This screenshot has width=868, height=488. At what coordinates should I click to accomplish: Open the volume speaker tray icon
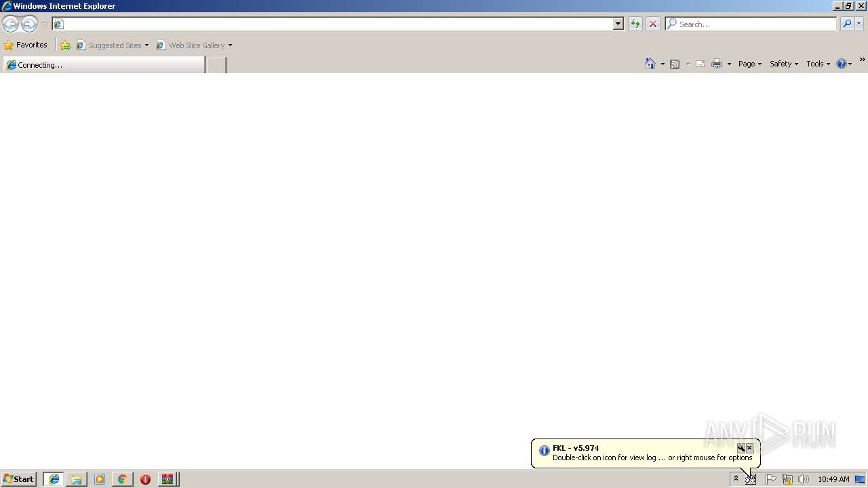coord(804,479)
